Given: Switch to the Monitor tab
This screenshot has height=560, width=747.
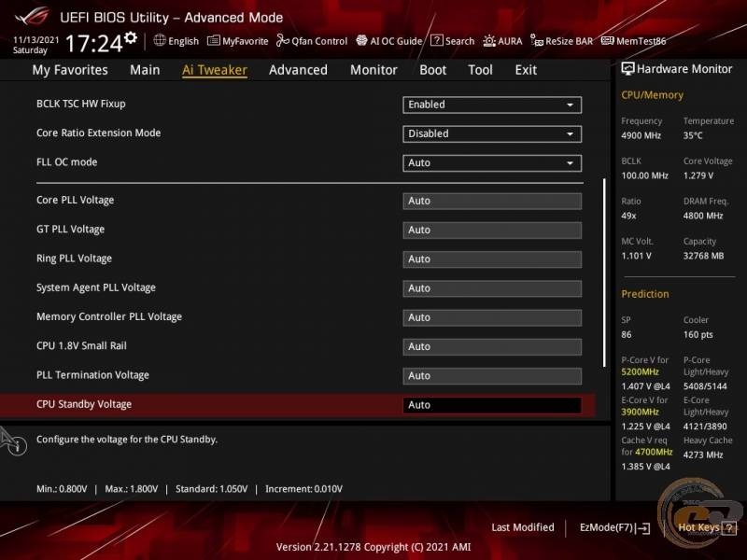Looking at the screenshot, I should (x=373, y=70).
